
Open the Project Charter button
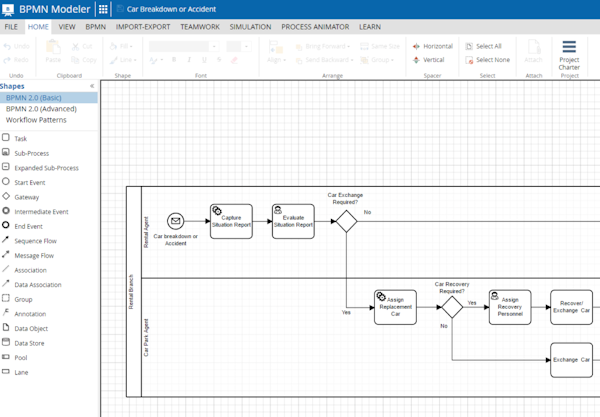pyautogui.click(x=569, y=55)
